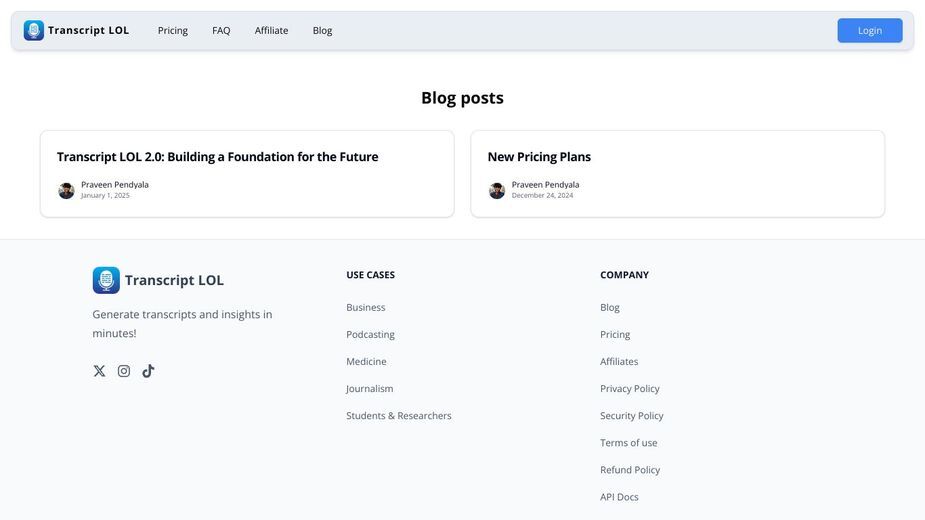The width and height of the screenshot is (925, 520).
Task: Click the footer Transcript LOL microphone logo
Action: click(106, 280)
